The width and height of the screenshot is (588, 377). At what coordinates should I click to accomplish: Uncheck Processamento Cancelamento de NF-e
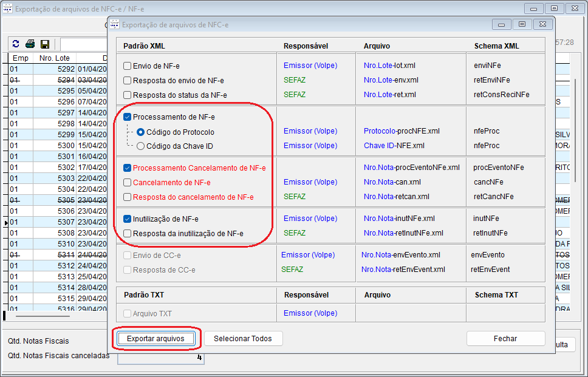pos(128,168)
